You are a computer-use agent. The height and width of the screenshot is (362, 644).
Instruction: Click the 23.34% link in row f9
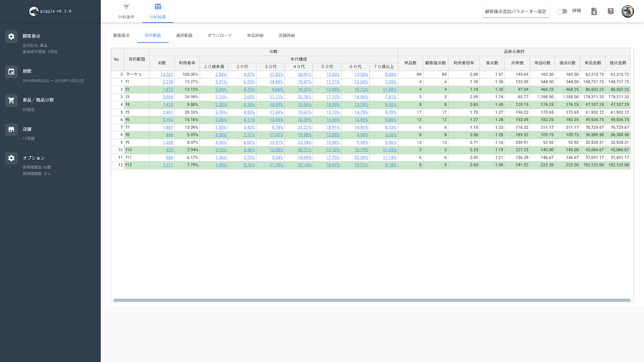(x=304, y=142)
